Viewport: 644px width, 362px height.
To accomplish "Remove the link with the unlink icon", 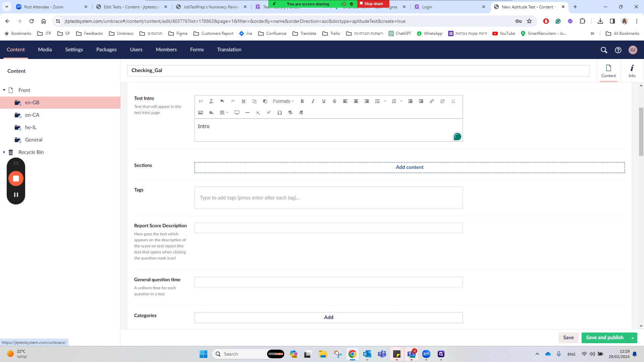I will pos(442,101).
